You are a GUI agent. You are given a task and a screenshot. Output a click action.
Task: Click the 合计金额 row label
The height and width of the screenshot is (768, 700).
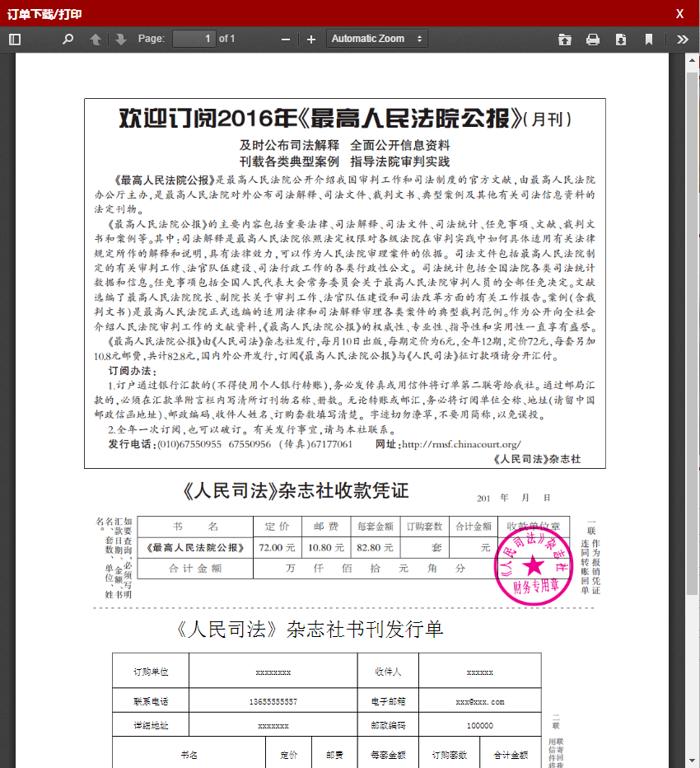(x=195, y=569)
